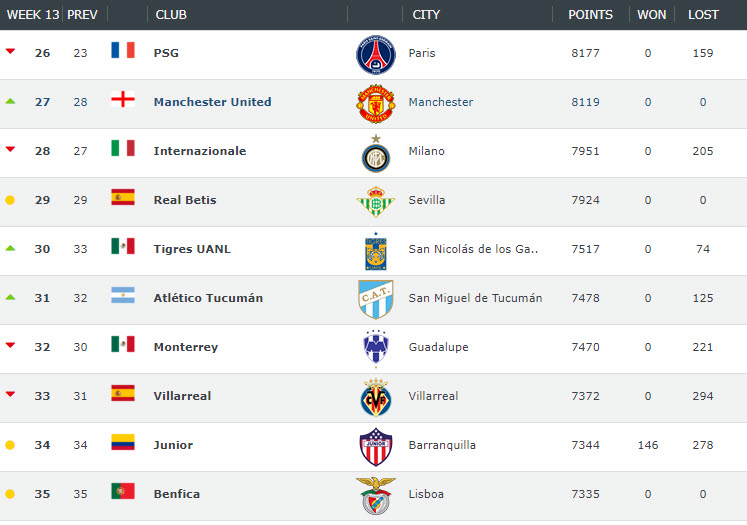The height and width of the screenshot is (525, 747).
Task: Click the Benfica eagle crest
Action: pos(375,496)
